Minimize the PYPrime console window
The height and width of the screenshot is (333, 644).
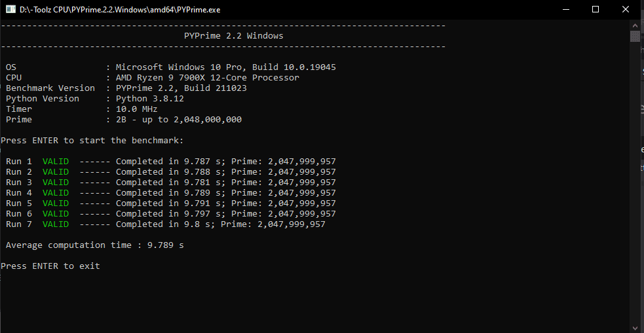pos(565,10)
